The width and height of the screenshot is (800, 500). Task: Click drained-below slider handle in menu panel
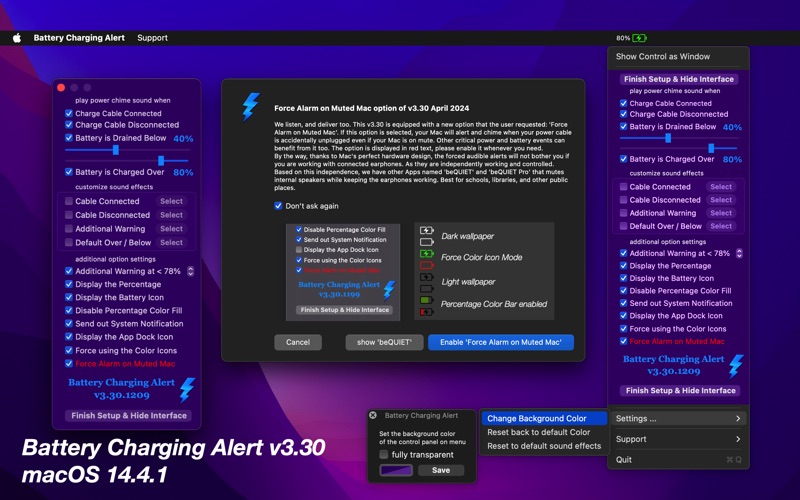[x=668, y=138]
